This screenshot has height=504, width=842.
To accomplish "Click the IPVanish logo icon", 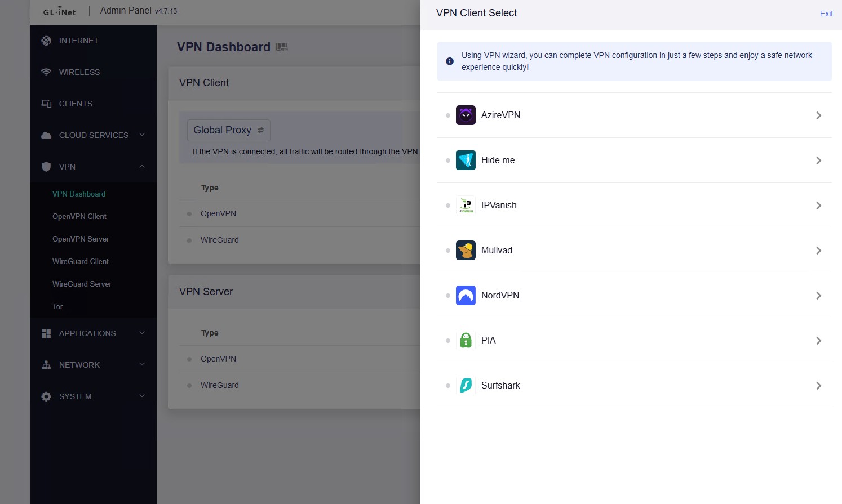I will pos(466,206).
